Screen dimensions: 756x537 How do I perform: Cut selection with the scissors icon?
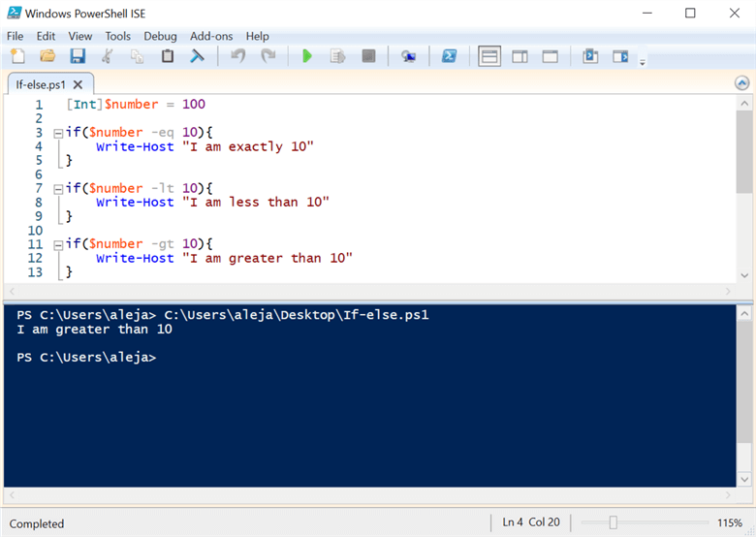click(x=108, y=56)
